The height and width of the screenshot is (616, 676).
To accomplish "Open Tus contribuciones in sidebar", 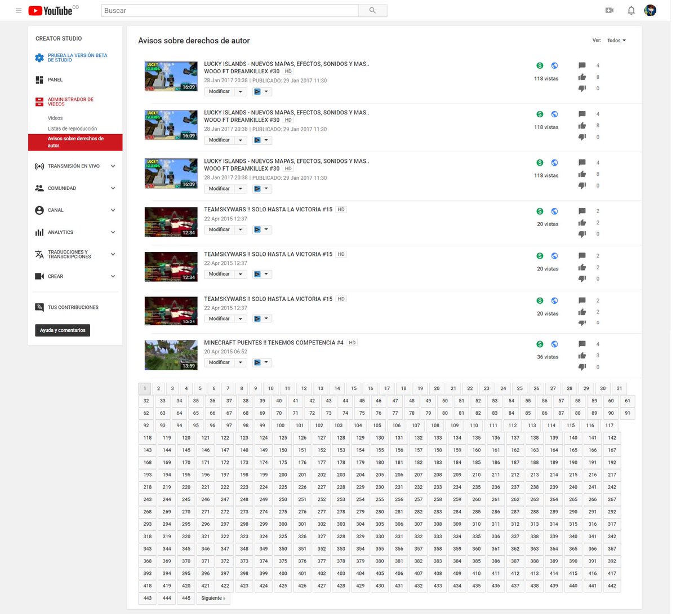I will pos(73,308).
